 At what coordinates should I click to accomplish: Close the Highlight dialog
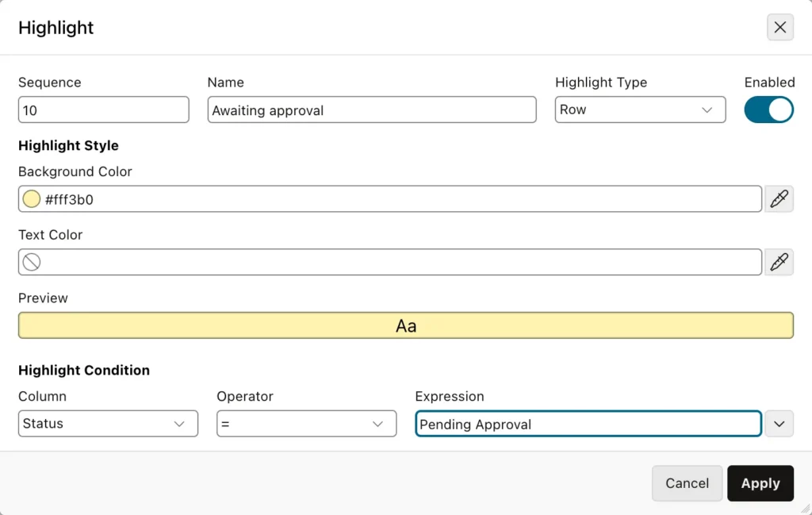(780, 28)
